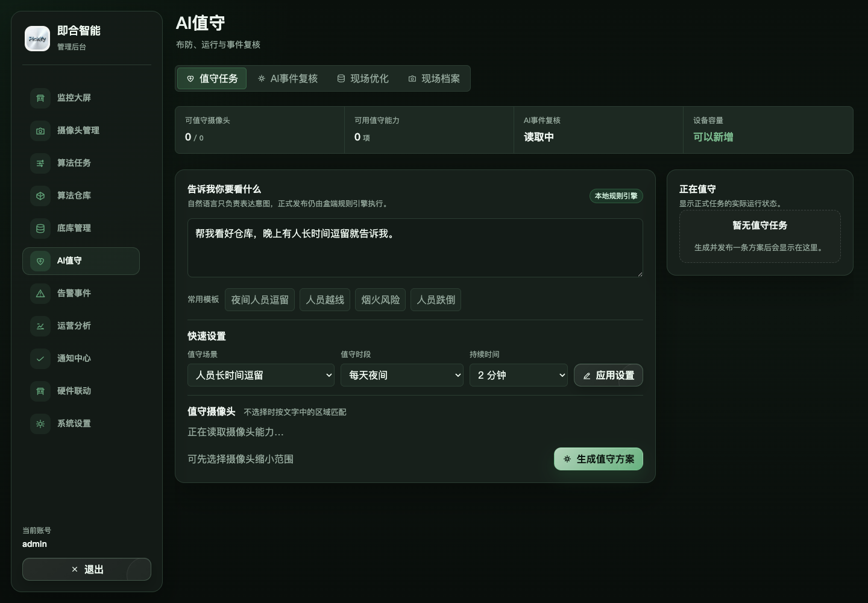
Task: Open the 告警事件 menu item
Action: (x=81, y=293)
